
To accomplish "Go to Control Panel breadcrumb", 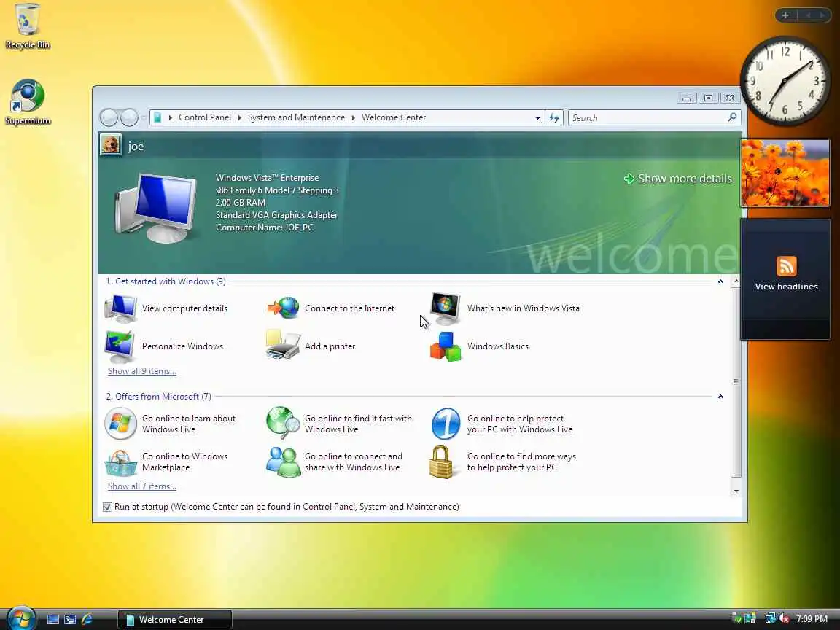I will [205, 117].
